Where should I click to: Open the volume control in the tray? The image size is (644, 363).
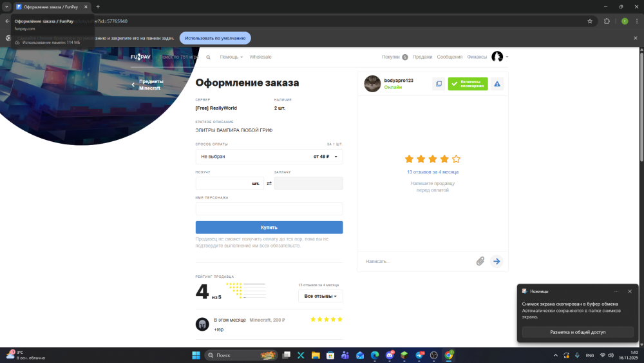[611, 355]
